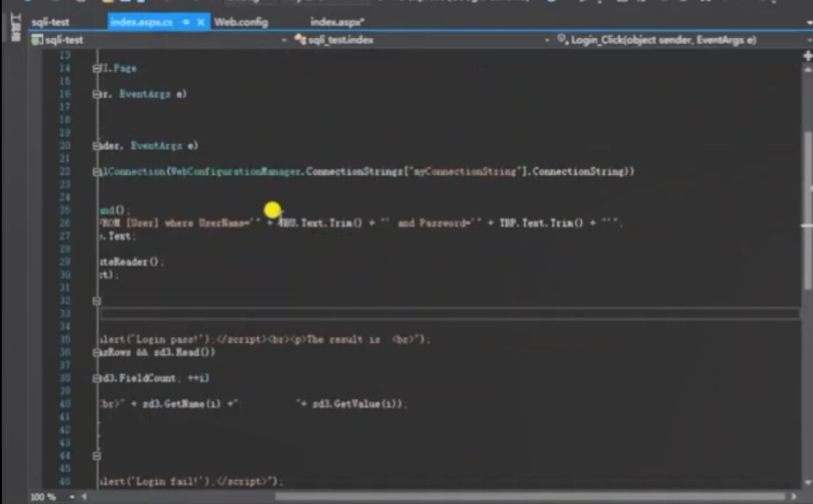813x504 pixels.
Task: Click "EventArgs" on line 16
Action: pyautogui.click(x=145, y=94)
